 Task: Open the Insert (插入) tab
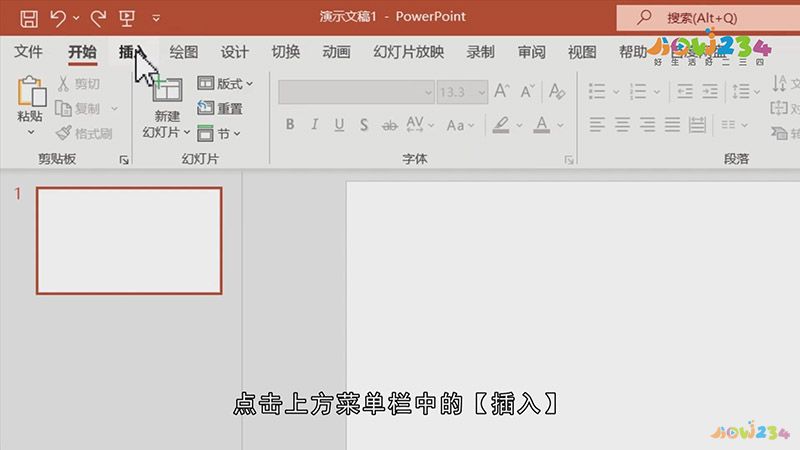[x=133, y=52]
